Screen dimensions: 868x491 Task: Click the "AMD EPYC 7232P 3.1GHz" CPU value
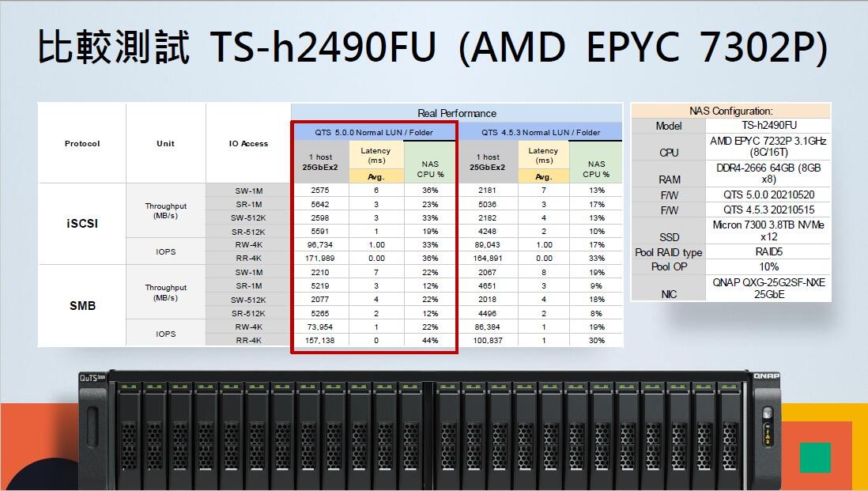[x=768, y=147]
